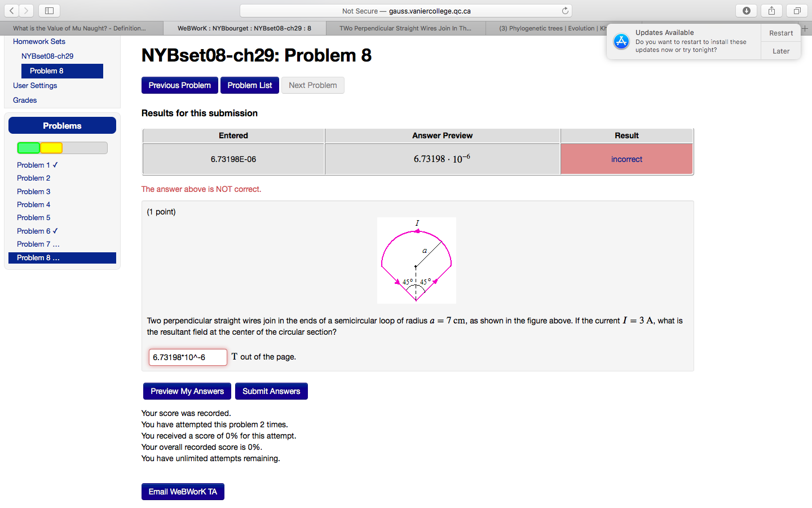The width and height of the screenshot is (812, 508).
Task: Email the WeBWorK TA
Action: [183, 491]
